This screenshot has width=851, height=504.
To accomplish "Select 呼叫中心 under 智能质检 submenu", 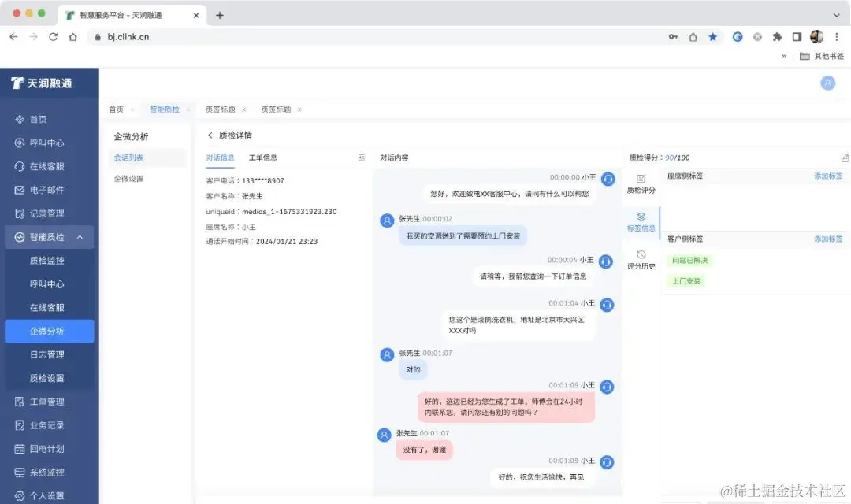I will tap(47, 284).
